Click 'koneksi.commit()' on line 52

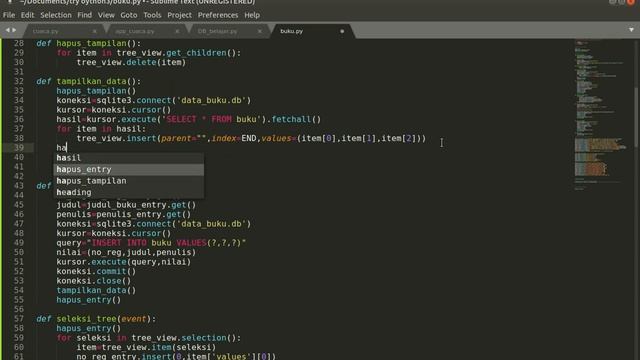[x=96, y=271]
